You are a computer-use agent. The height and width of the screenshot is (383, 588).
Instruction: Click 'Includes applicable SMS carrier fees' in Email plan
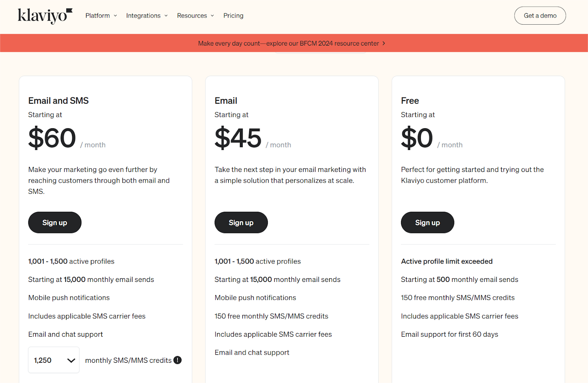[x=273, y=334]
